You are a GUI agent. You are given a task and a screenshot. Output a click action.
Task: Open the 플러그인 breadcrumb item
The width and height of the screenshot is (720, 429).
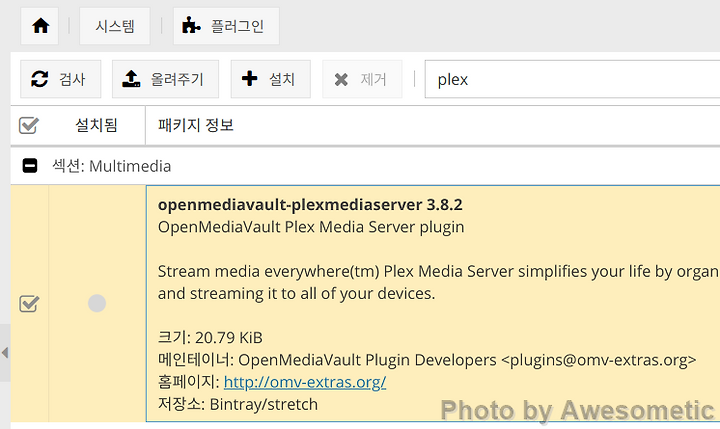pyautogui.click(x=226, y=26)
